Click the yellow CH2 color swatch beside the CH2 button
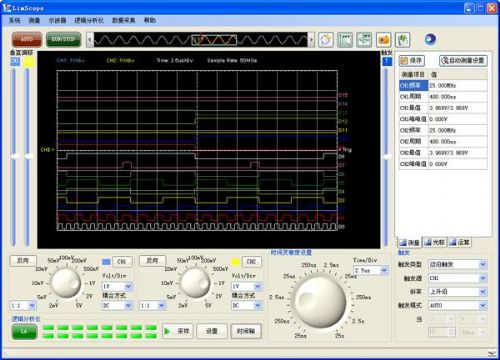Screen dimensions: 500x360 pos(236,262)
